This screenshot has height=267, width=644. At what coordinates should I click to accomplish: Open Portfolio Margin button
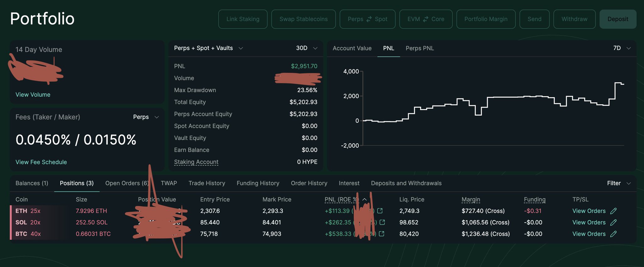[486, 19]
